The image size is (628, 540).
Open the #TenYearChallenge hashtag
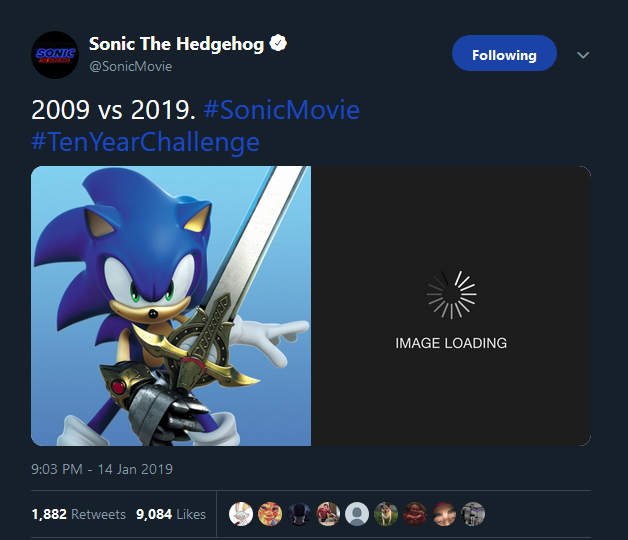coord(145,141)
